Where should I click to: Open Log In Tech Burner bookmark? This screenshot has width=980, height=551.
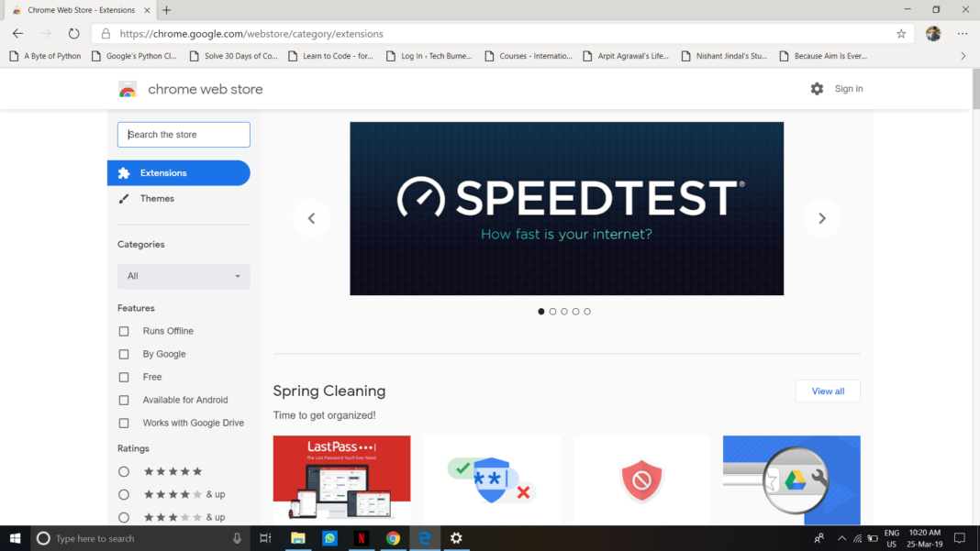click(429, 56)
